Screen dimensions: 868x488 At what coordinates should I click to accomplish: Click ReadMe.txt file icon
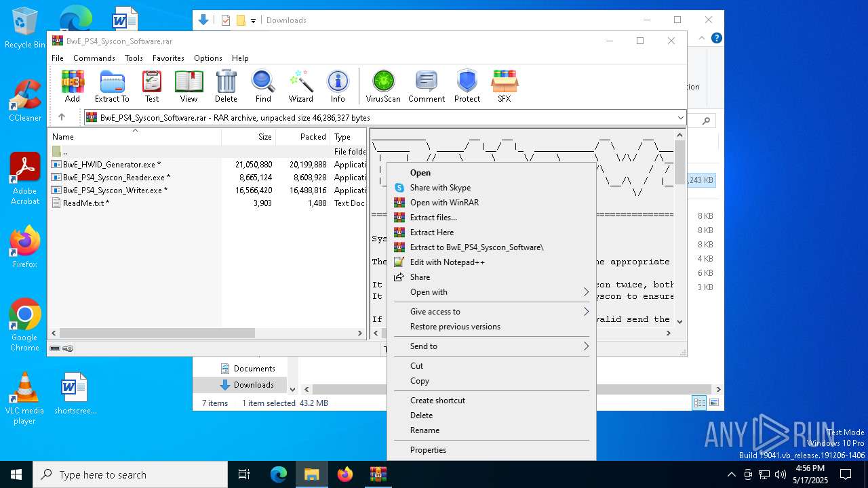56,203
